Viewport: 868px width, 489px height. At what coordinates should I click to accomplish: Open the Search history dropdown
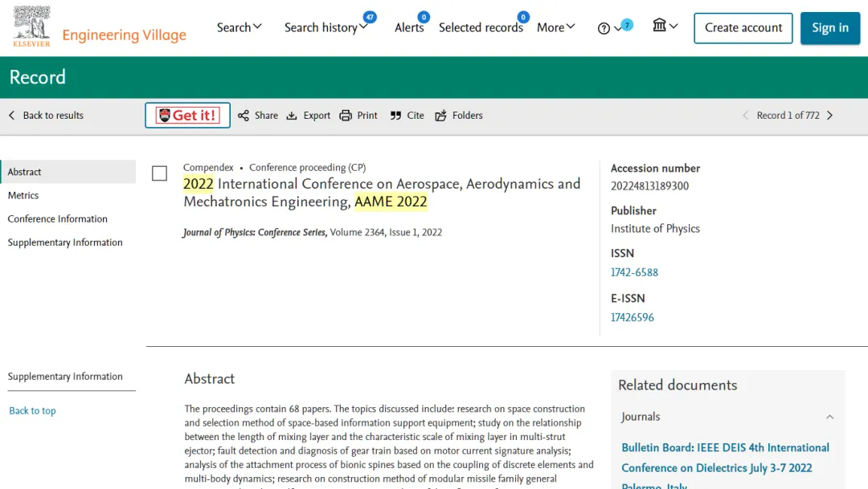coord(326,27)
